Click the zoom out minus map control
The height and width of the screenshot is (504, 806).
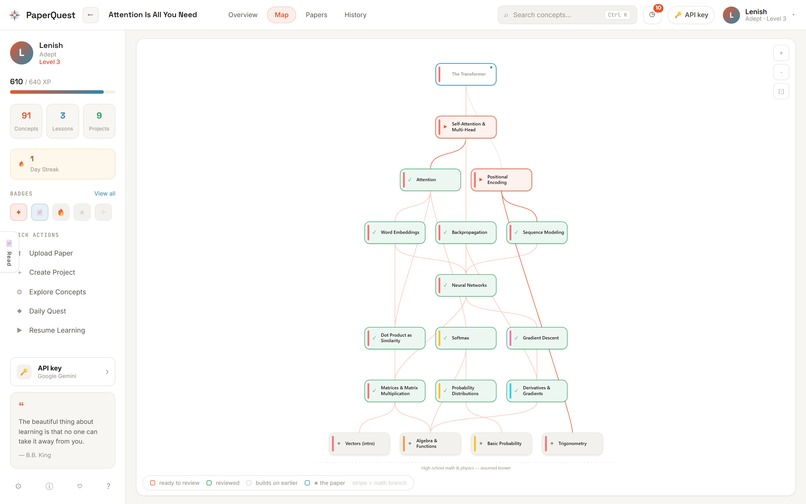[x=781, y=73]
